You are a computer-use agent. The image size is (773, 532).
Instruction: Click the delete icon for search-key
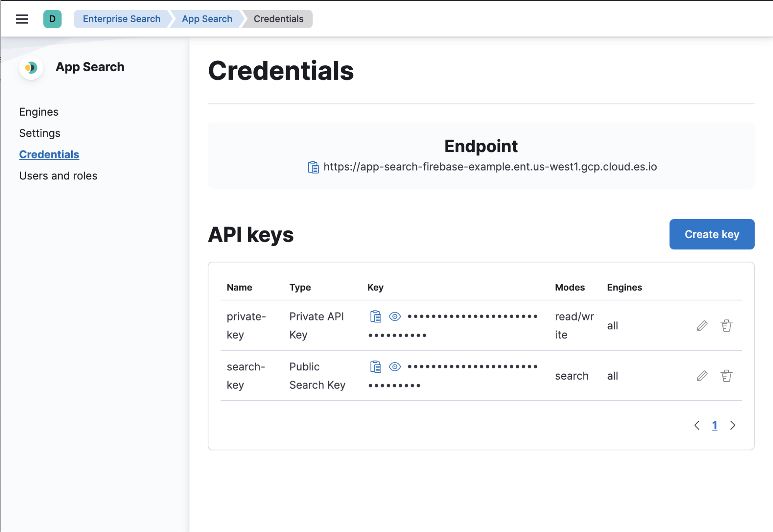pos(726,376)
